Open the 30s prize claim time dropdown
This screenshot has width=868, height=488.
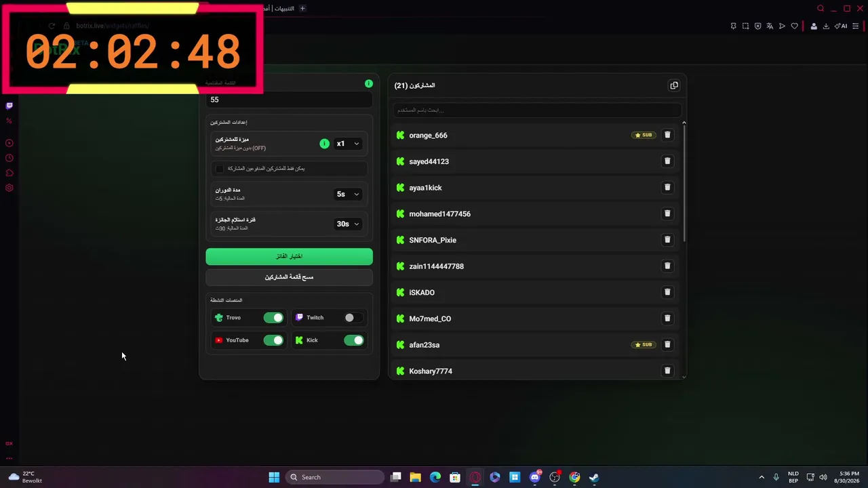tap(348, 224)
